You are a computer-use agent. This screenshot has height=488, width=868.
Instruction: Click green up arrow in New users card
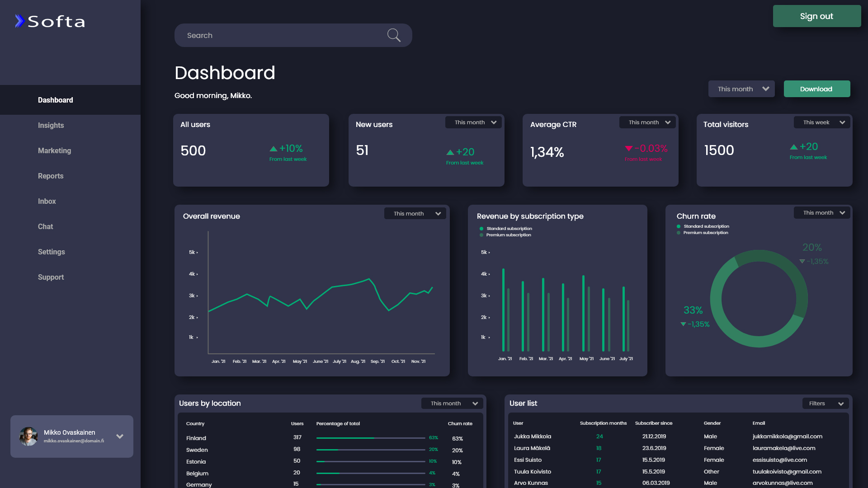[x=450, y=152]
